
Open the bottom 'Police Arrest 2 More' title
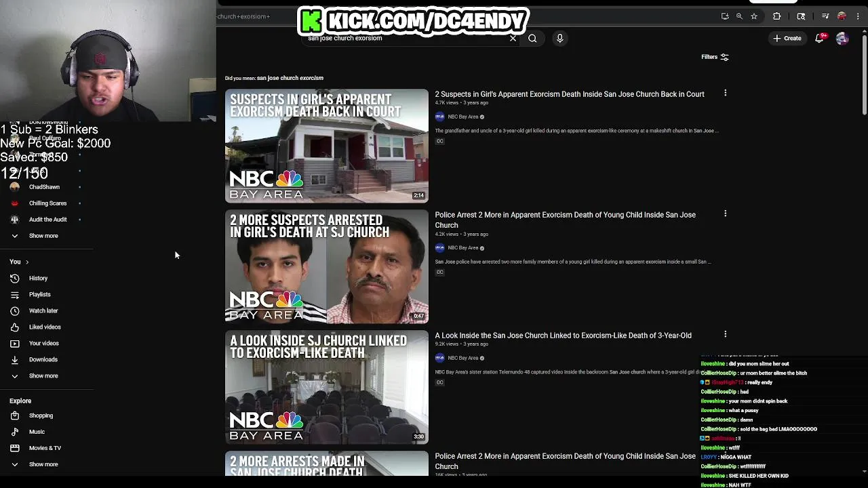point(565,461)
